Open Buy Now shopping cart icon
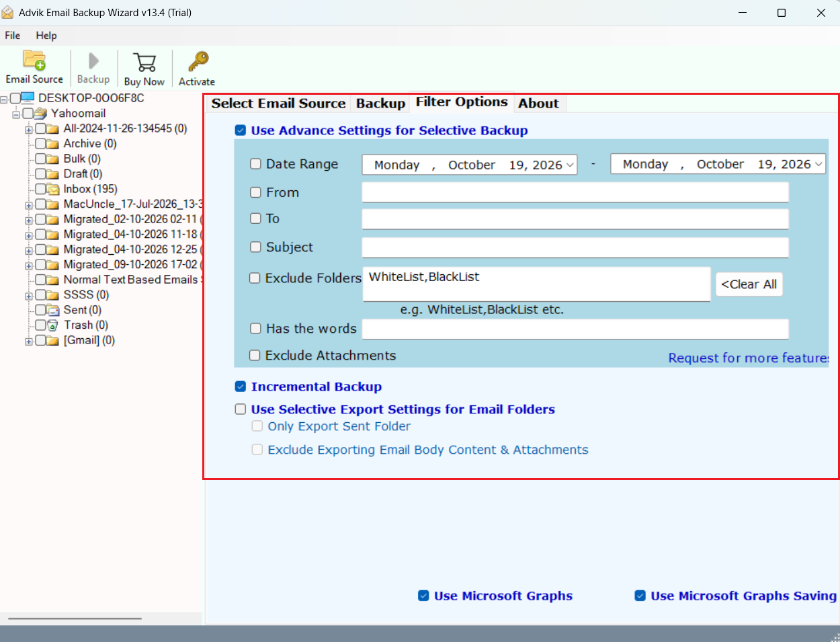This screenshot has height=642, width=840. 144,62
